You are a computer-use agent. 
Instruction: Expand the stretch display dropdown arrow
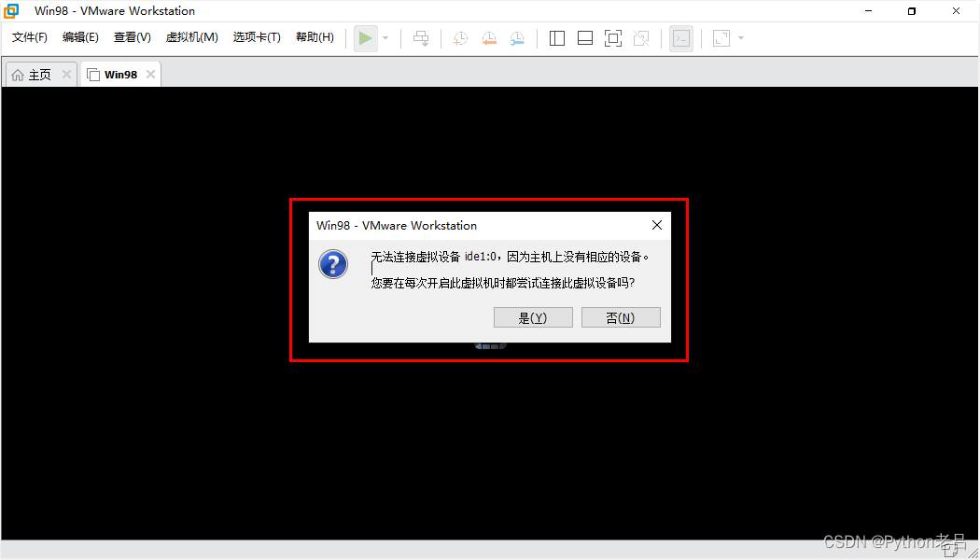(741, 39)
